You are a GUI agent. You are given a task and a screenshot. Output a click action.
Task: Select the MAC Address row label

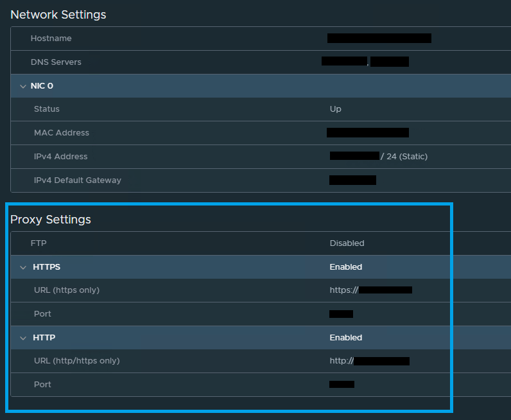click(x=62, y=133)
